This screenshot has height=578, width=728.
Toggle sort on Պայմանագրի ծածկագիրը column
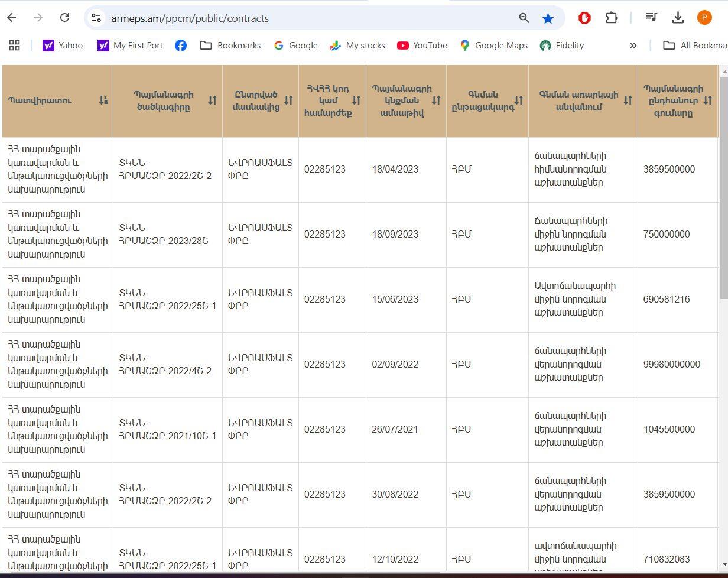pos(213,100)
